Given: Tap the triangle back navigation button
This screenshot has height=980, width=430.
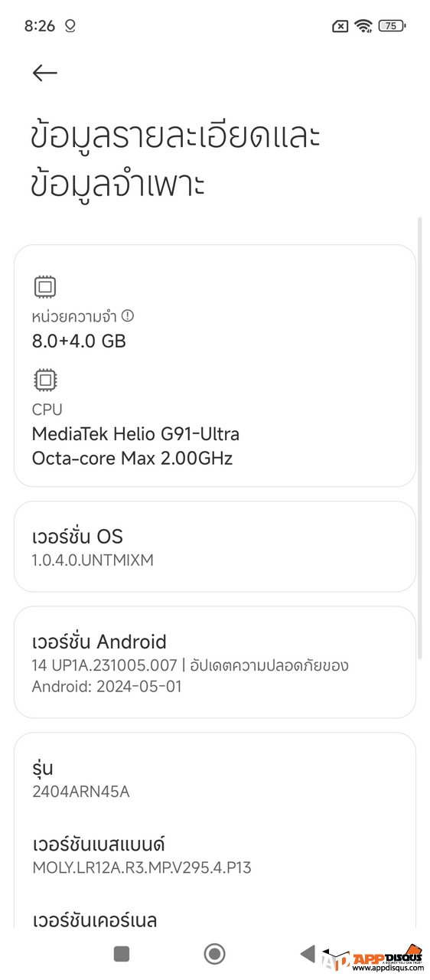Looking at the screenshot, I should tap(308, 953).
